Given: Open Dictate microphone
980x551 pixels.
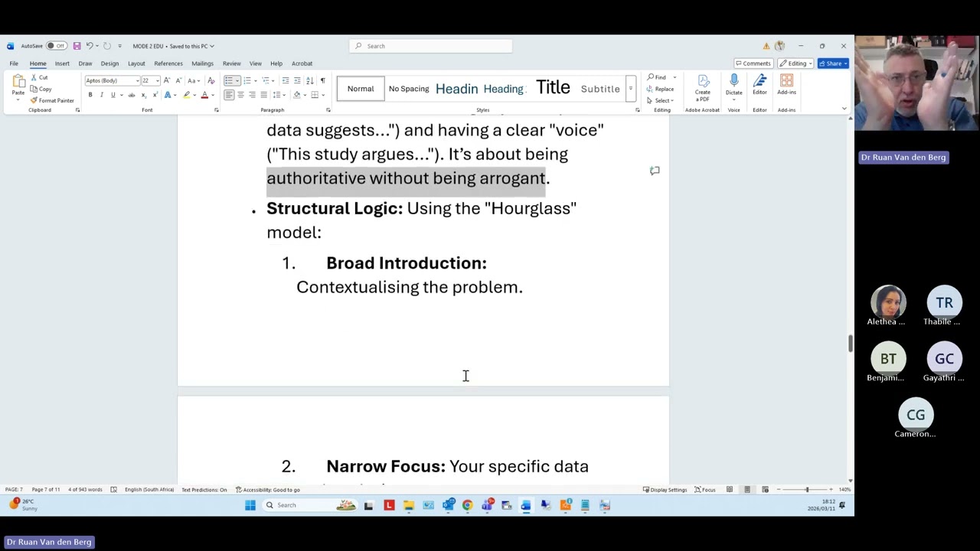Looking at the screenshot, I should tap(733, 84).
